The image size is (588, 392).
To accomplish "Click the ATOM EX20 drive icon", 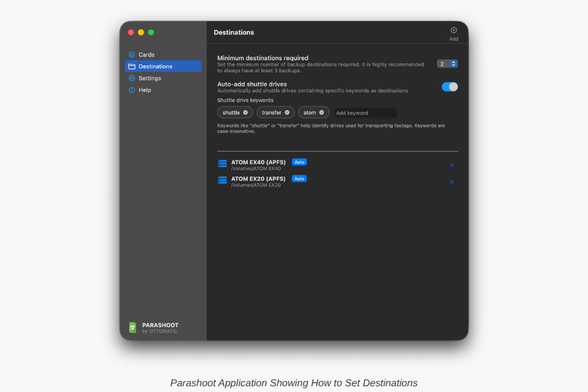I will click(x=222, y=180).
